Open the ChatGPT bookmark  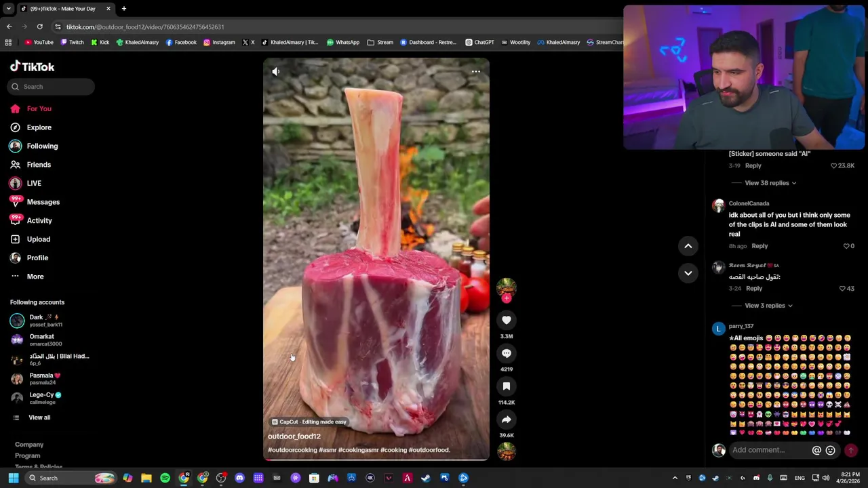click(479, 42)
